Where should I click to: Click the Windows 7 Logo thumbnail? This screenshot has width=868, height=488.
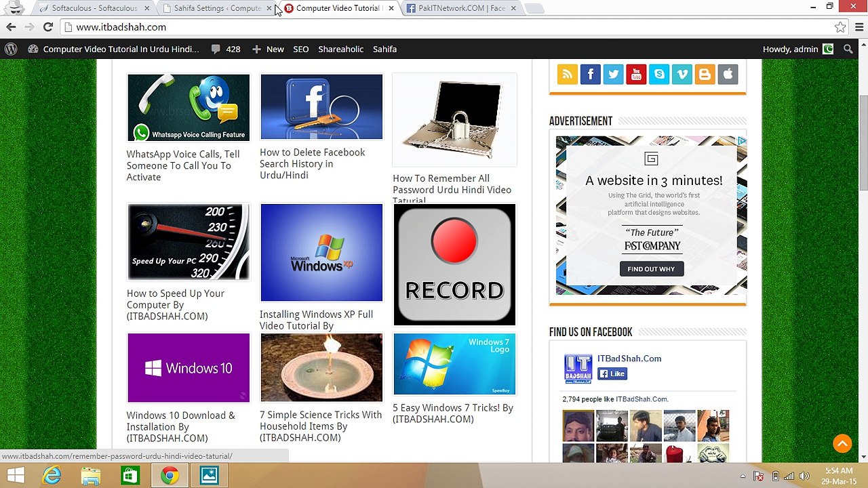tap(454, 364)
